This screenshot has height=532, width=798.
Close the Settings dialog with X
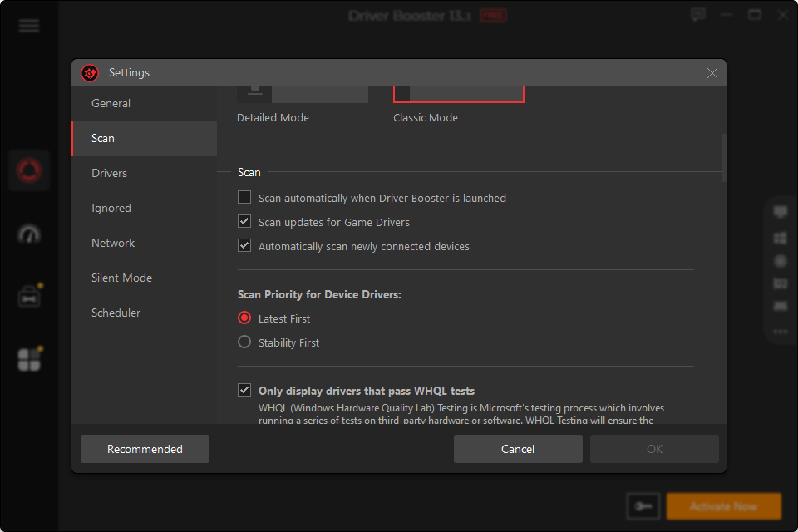point(712,73)
